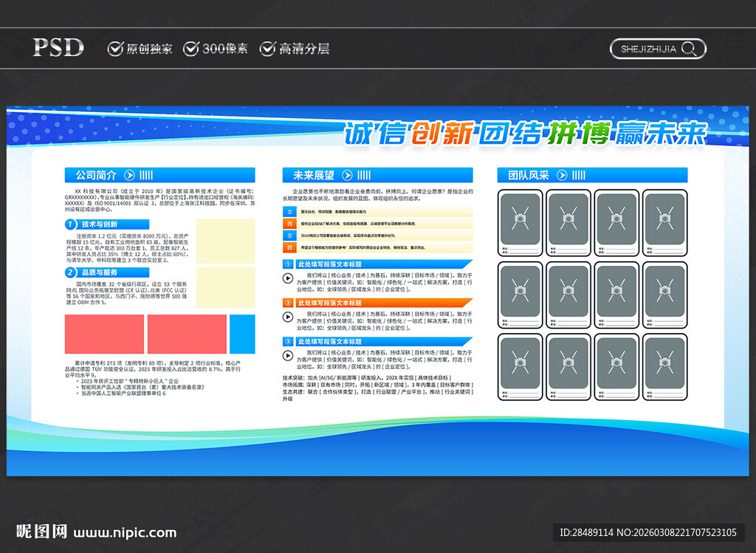Click the headline word 团结
The width and height of the screenshot is (756, 553).
click(510, 134)
